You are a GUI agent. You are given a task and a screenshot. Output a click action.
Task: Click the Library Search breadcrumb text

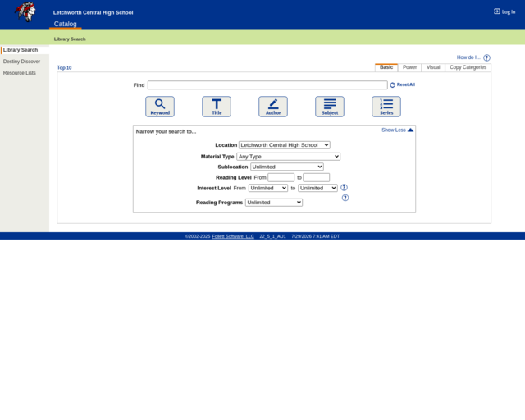click(x=70, y=39)
